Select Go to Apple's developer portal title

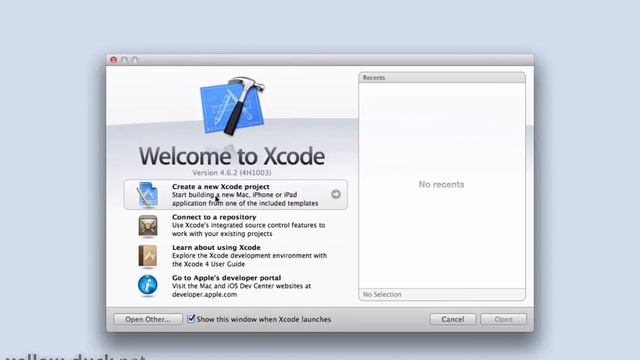pos(227,278)
